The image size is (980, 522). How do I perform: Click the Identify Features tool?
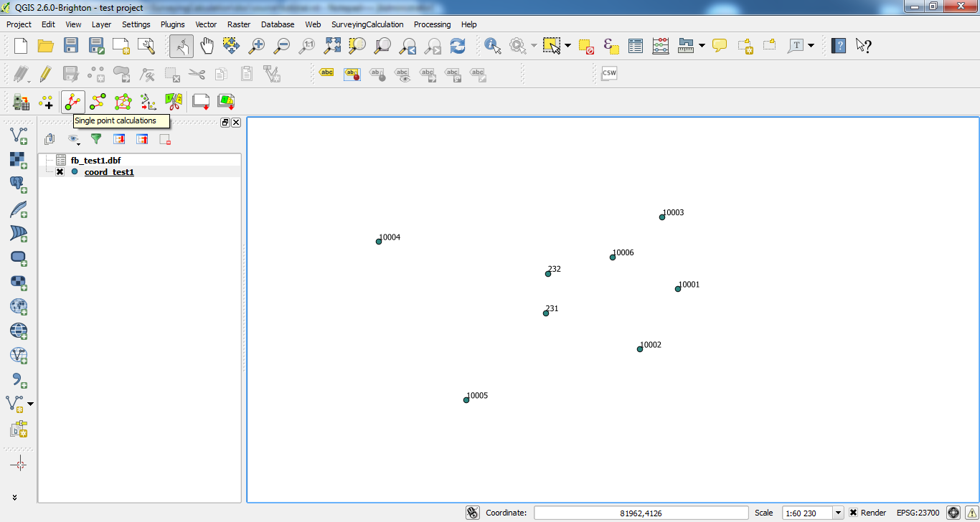pyautogui.click(x=492, y=46)
